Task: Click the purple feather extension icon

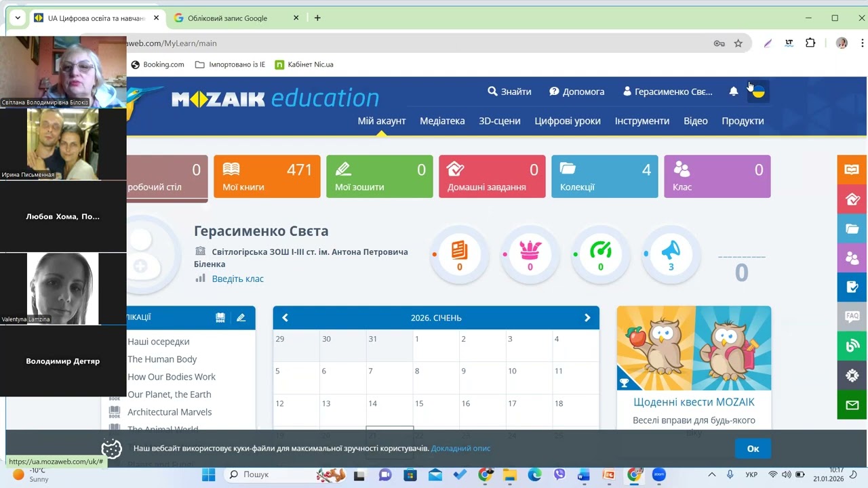Action: 768,43
